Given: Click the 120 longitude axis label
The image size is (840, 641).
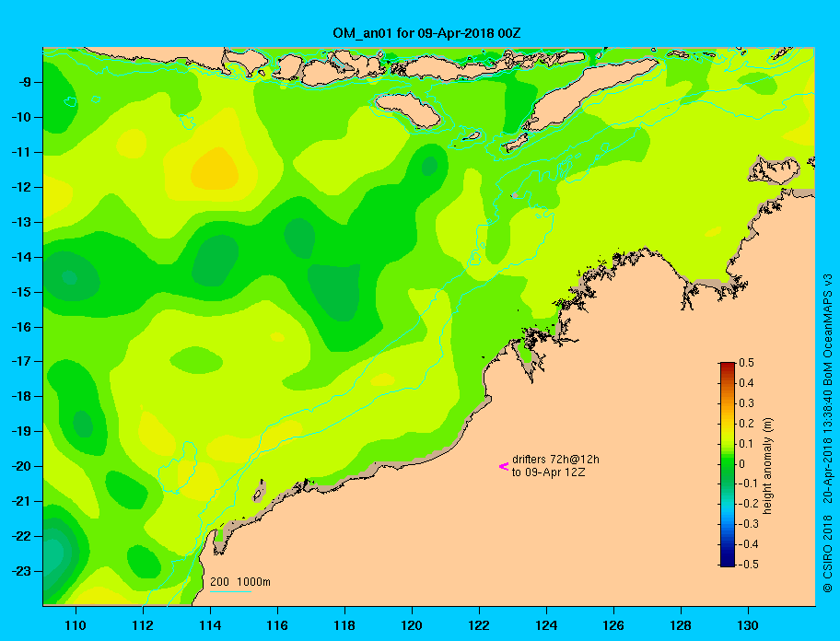Looking at the screenshot, I should pos(412,625).
